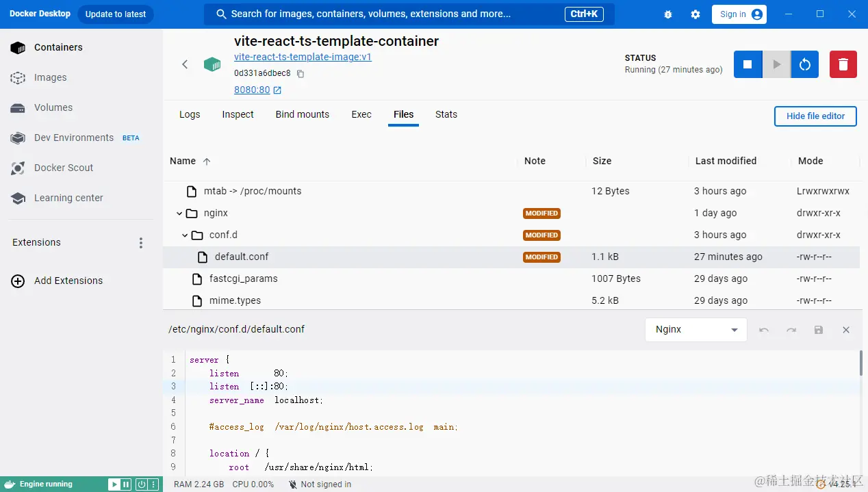Click the Size column header
Screen dimensions: 868x492
602,161
